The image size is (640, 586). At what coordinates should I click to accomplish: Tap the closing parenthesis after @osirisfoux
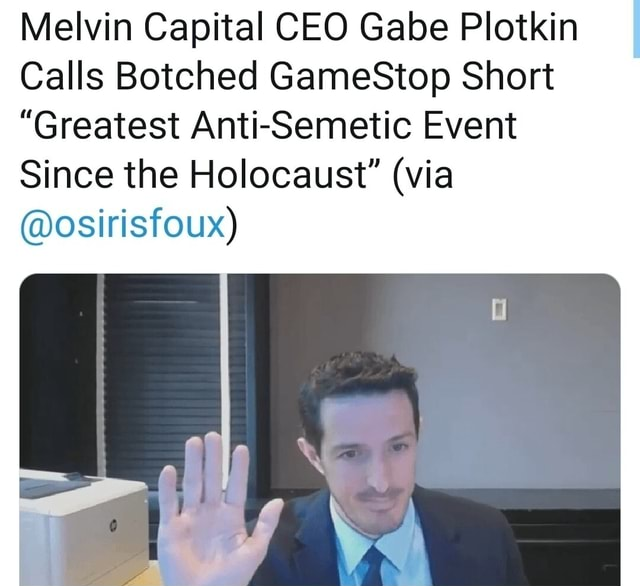pos(232,225)
